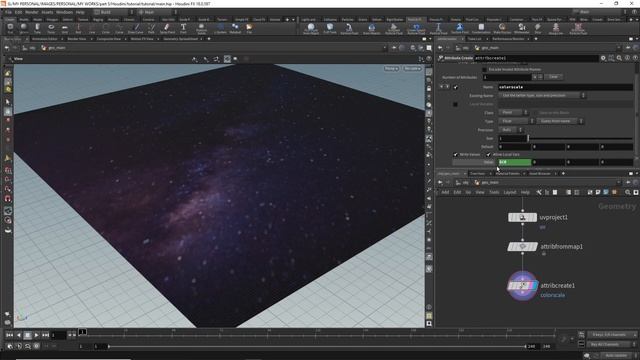The height and width of the screenshot is (360, 640).
Task: Select the Torus shelf tool
Action: pyautogui.click(x=51, y=28)
